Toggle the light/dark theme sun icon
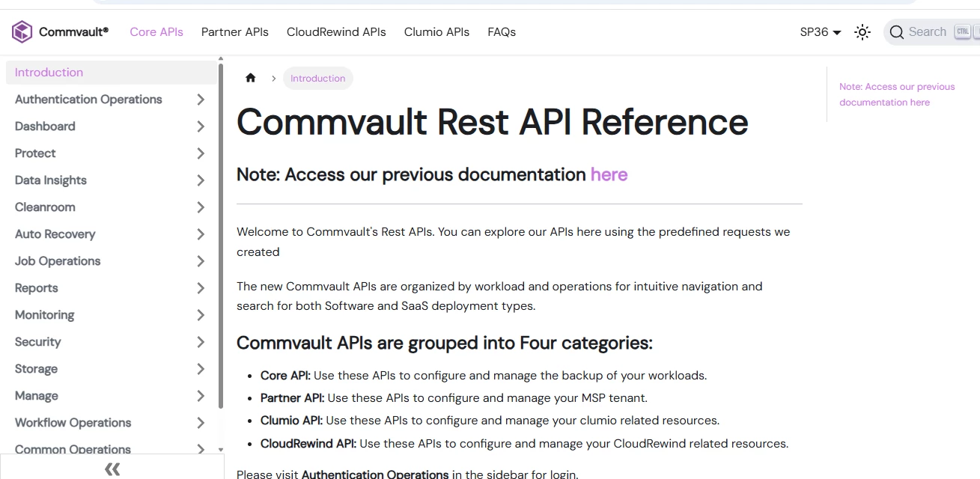Image resolution: width=980 pixels, height=479 pixels. [x=862, y=32]
